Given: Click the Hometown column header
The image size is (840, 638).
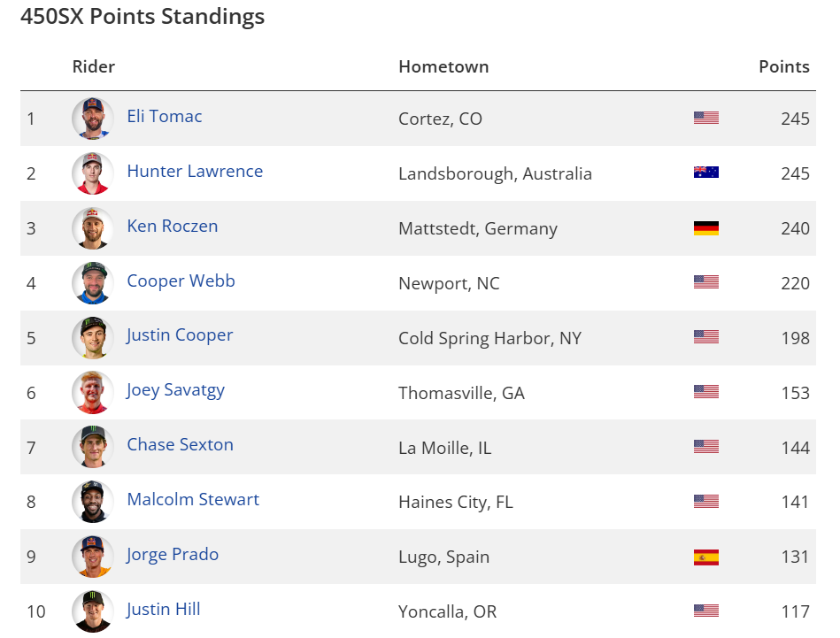Looking at the screenshot, I should (443, 66).
